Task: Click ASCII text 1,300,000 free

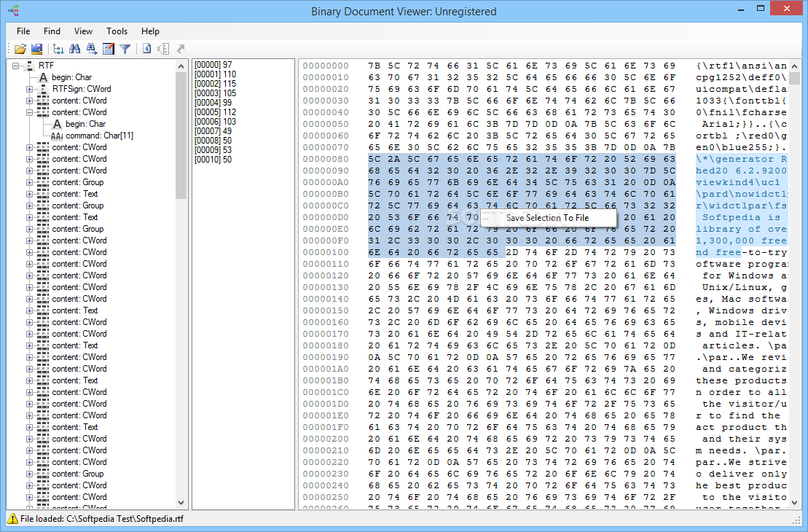Action: 741,240
